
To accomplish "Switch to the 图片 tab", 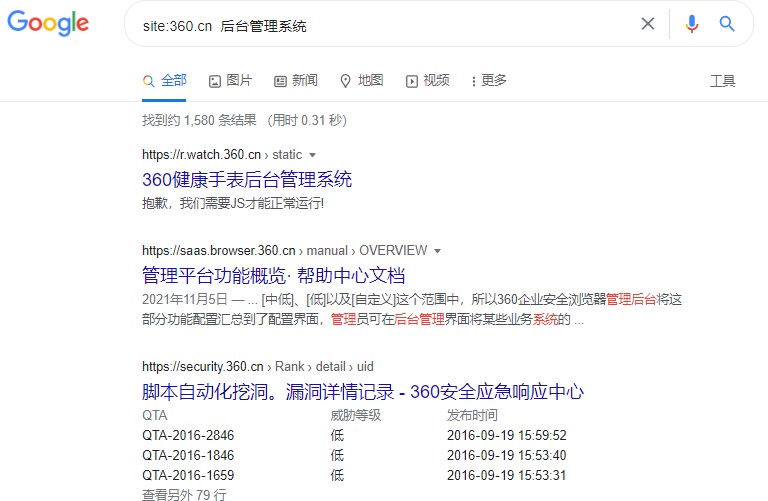I will pyautogui.click(x=231, y=80).
